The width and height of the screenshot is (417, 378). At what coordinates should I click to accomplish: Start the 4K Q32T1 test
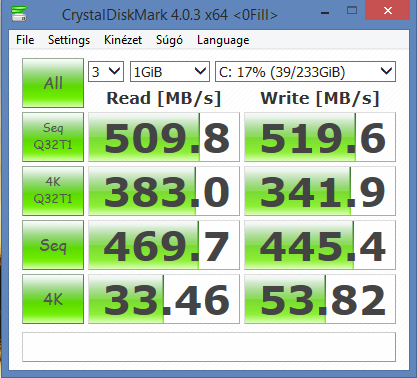[53, 191]
